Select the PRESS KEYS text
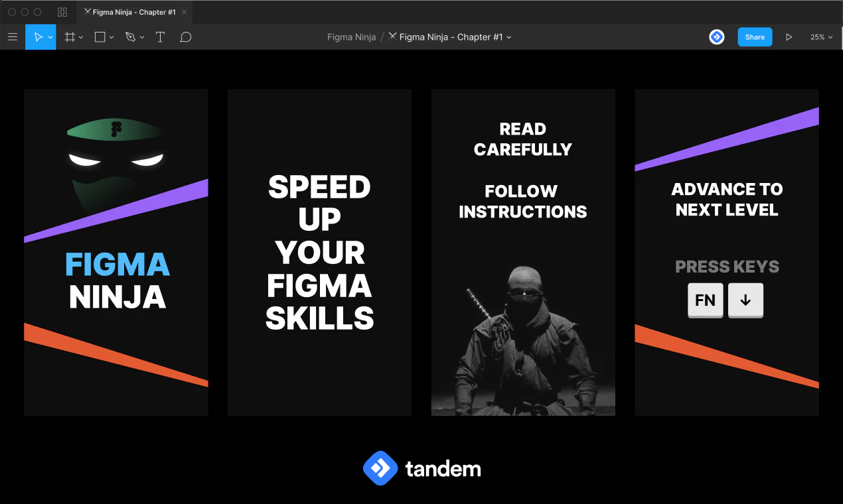Screen dimensions: 843x504 727,267
